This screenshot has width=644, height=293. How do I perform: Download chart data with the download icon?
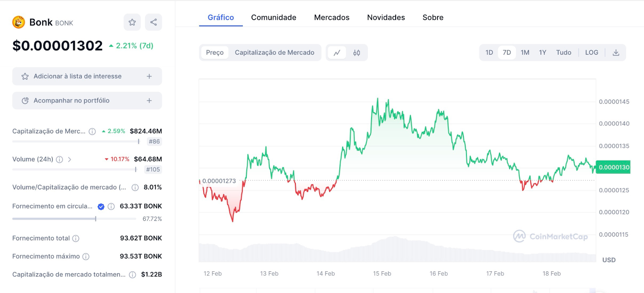[616, 52]
